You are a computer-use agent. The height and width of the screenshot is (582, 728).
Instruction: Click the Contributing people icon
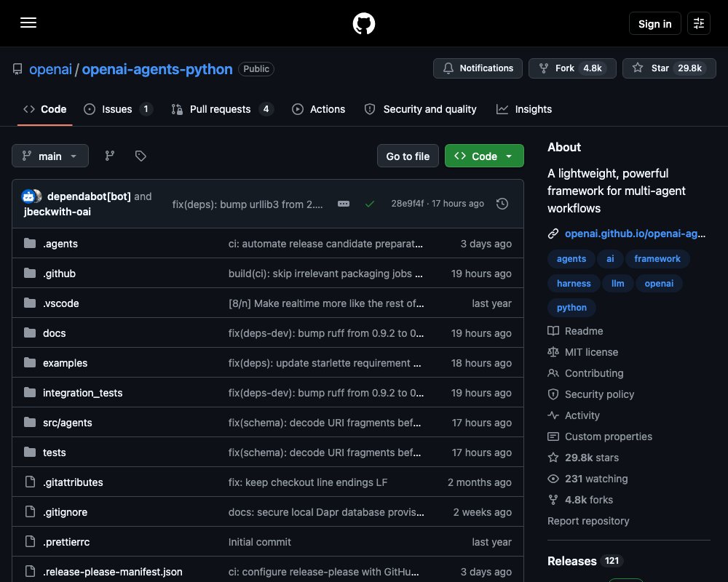[x=553, y=373]
